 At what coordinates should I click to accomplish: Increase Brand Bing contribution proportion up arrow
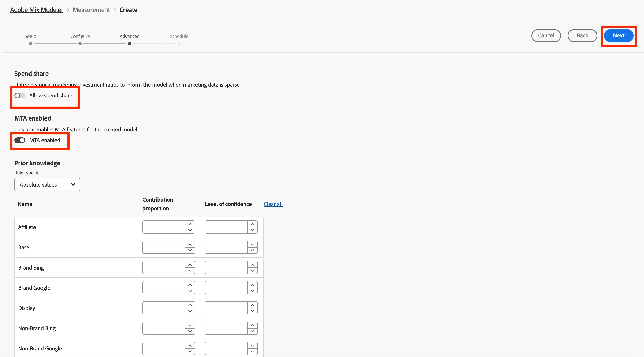(x=190, y=265)
